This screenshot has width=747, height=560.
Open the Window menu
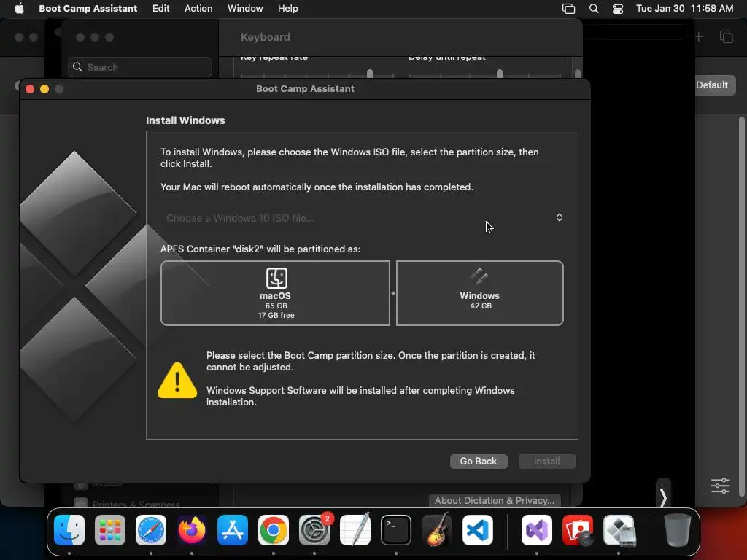245,8
